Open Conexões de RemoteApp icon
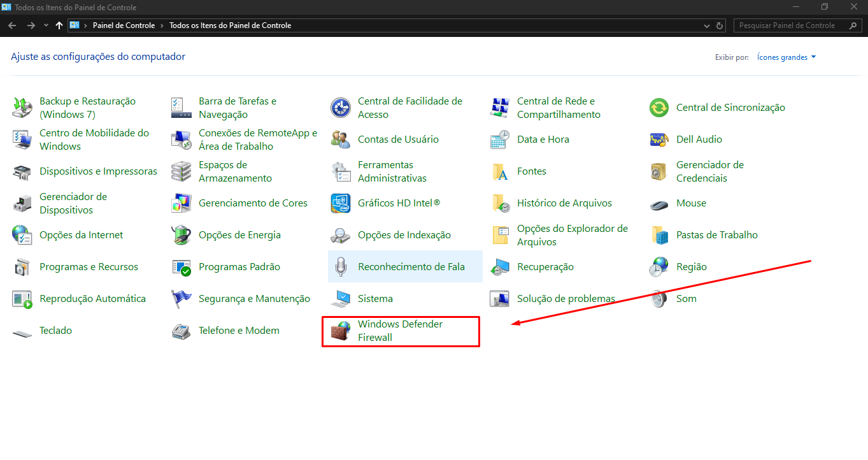 pyautogui.click(x=181, y=140)
